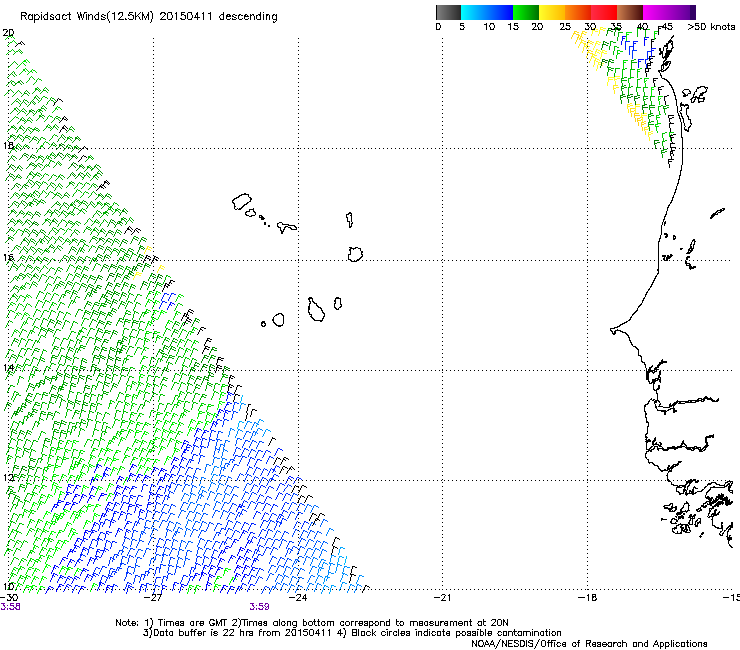Click the '14' latitude axis label
Image resolution: width=740 pixels, height=650 pixels.
8,368
